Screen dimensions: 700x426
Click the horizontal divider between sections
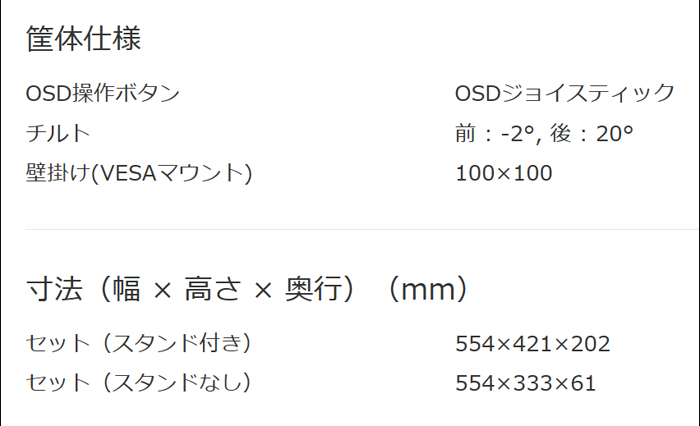pyautogui.click(x=362, y=229)
